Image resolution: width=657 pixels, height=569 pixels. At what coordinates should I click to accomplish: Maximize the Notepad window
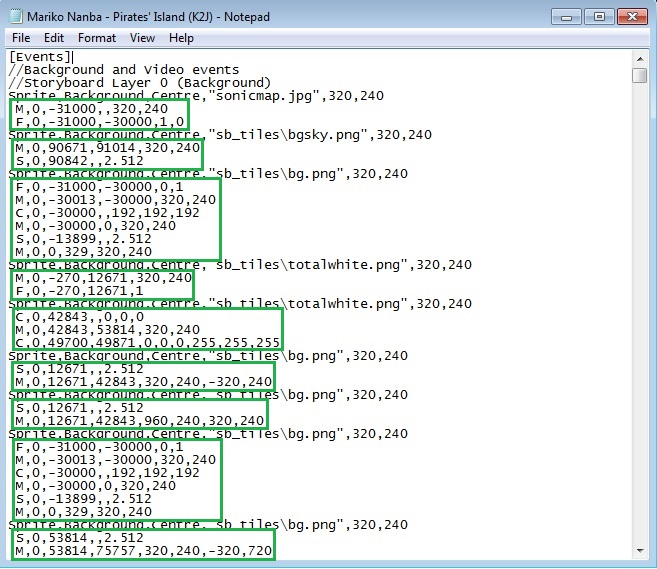[599, 17]
